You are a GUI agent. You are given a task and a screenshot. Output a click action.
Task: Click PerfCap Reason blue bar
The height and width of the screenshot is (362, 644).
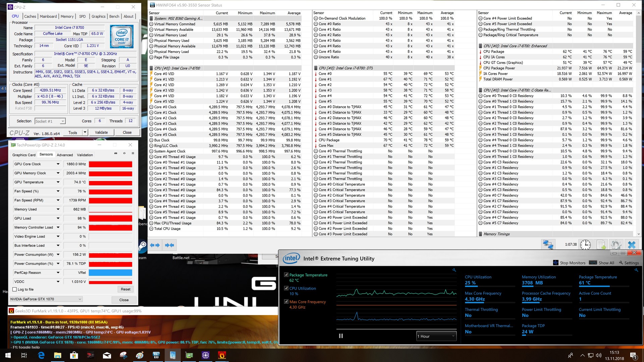tap(110, 273)
